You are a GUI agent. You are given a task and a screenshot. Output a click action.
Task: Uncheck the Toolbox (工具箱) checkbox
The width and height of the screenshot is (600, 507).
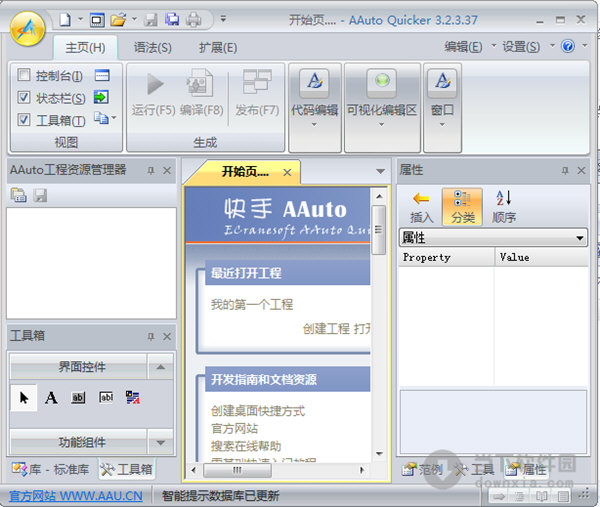(24, 120)
